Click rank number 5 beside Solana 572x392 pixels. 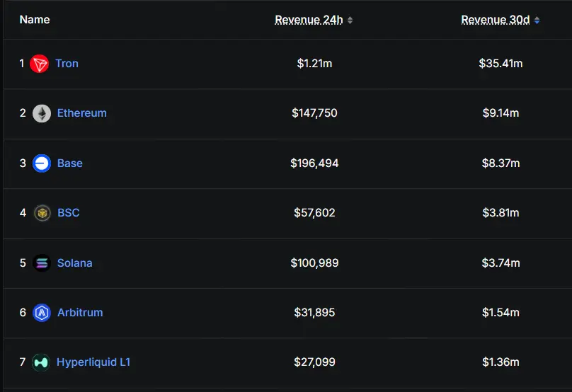pos(23,263)
